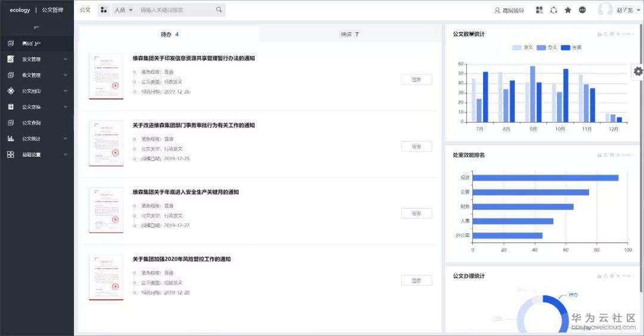Click the user avatar picture
The image size is (644, 336).
[605, 10]
